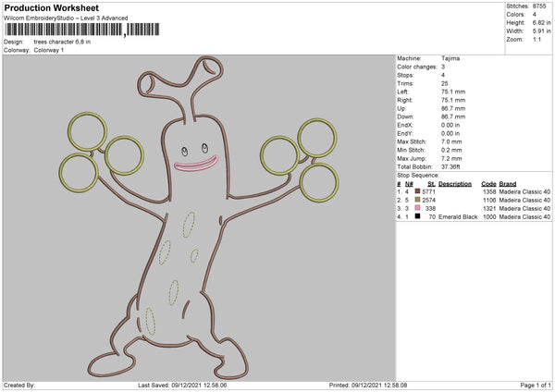
Task: Click the 'Wilcom EmbroideryStudio – Level 3 Advanced' line
Action: pos(66,18)
